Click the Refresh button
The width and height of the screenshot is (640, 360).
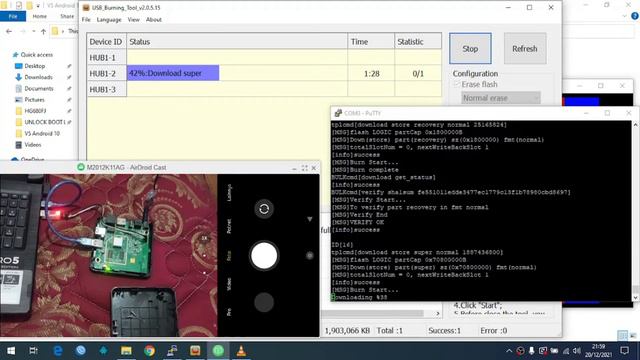tap(525, 49)
